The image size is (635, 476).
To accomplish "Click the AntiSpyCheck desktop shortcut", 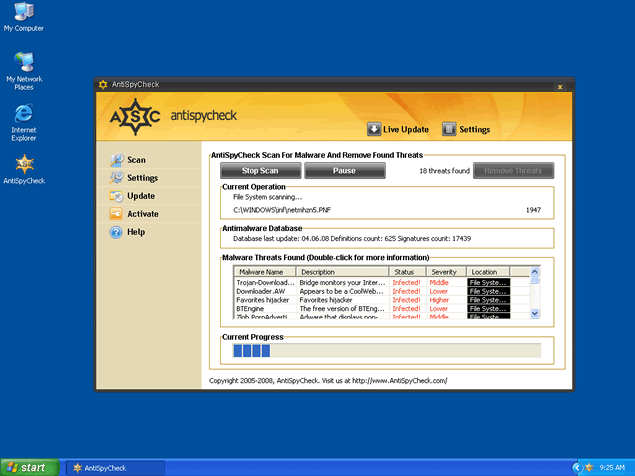I will 23,164.
